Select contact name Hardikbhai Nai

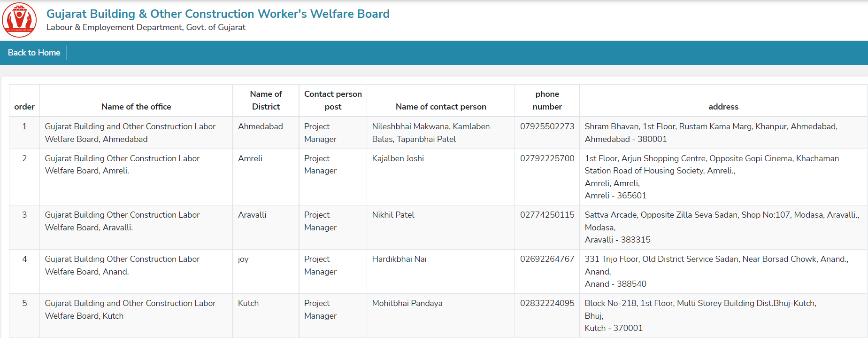click(399, 259)
